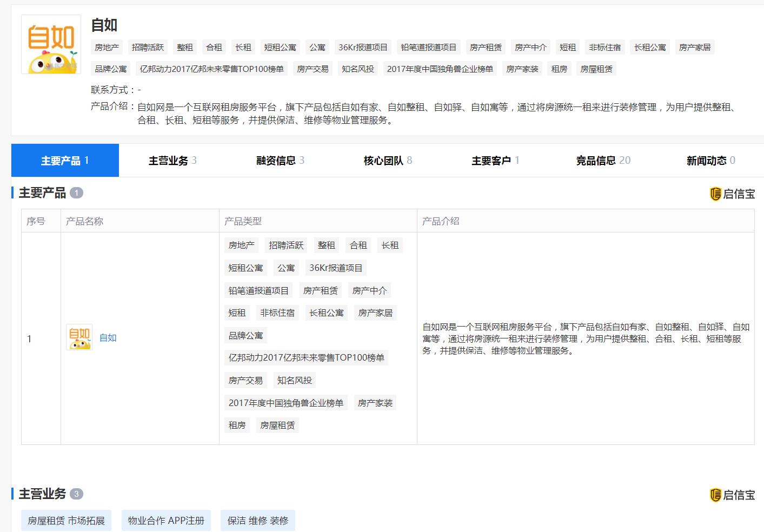Click header tag 房产交易

pyautogui.click(x=313, y=69)
